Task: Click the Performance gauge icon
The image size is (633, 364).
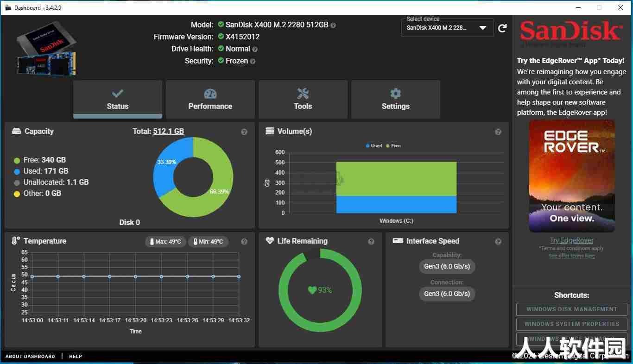Action: coord(210,94)
